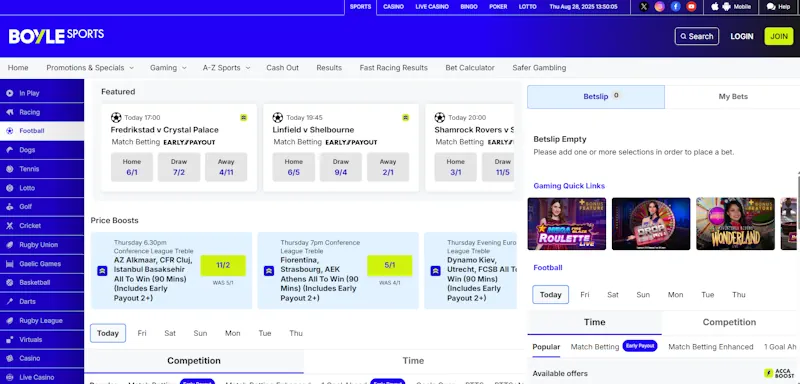This screenshot has width=800, height=384.
Task: Add 5/1 price boost to betslip
Action: point(390,266)
